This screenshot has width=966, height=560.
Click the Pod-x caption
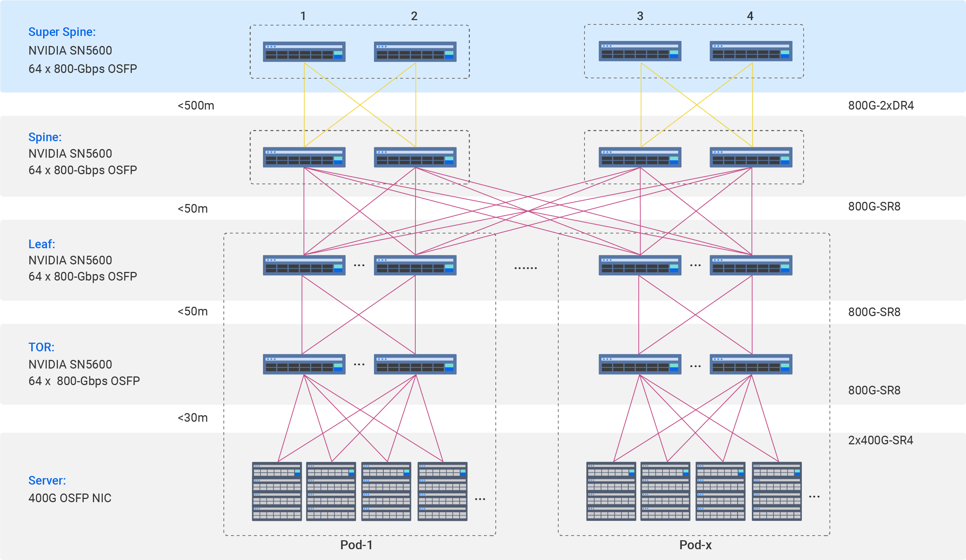point(695,545)
